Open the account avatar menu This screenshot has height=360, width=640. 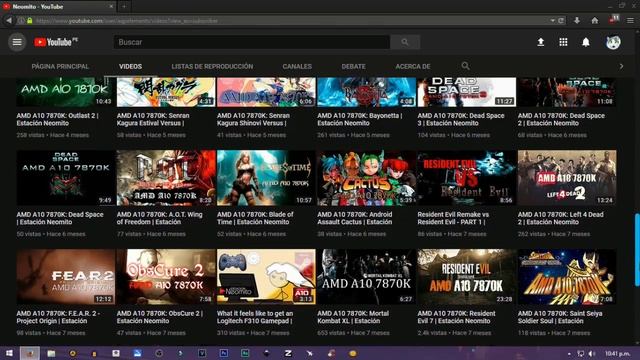click(x=613, y=42)
